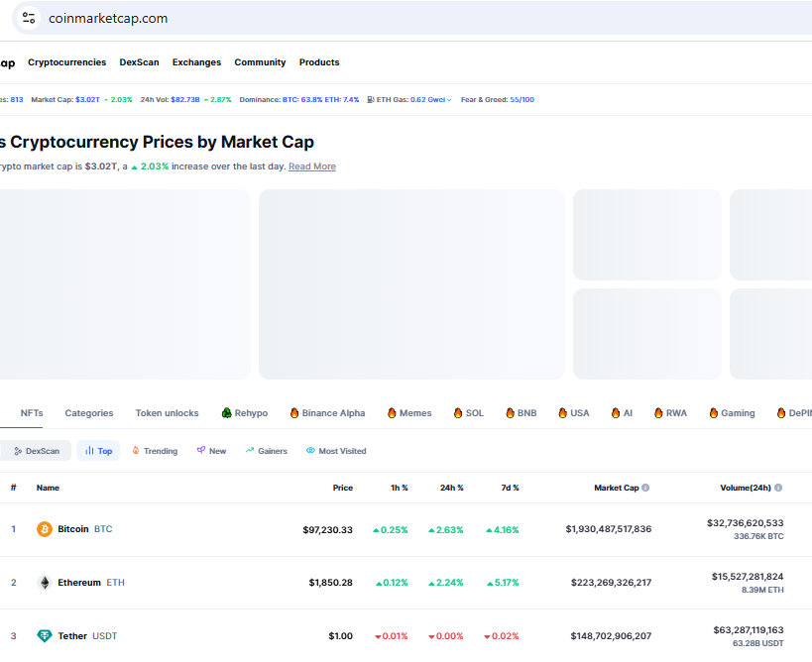Sort by 24h % column
This screenshot has width=812, height=662.
[451, 488]
